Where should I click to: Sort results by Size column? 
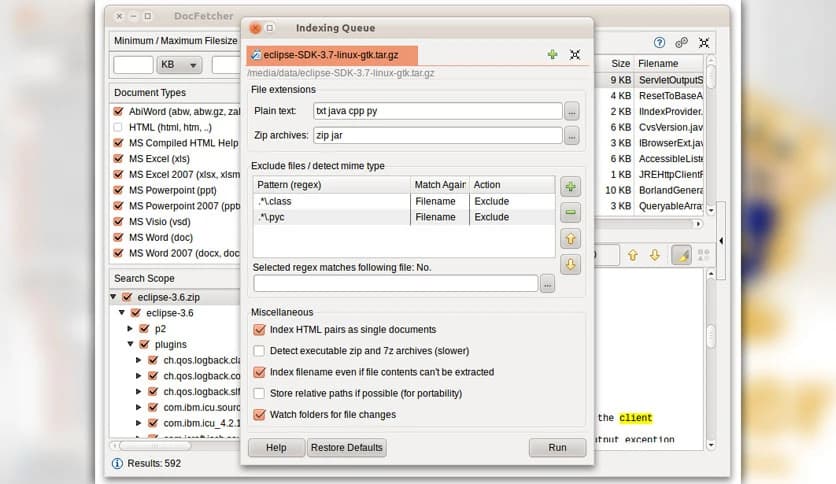tap(615, 63)
